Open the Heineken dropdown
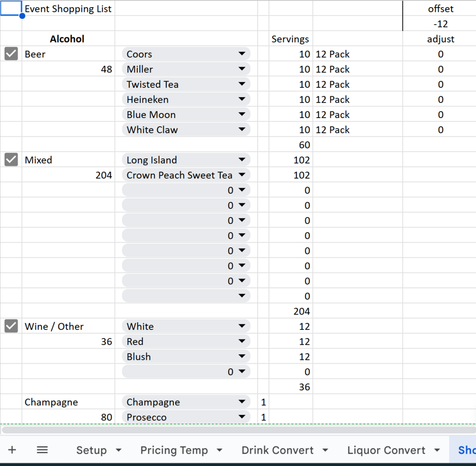Image resolution: width=476 pixels, height=466 pixels. click(x=186, y=100)
